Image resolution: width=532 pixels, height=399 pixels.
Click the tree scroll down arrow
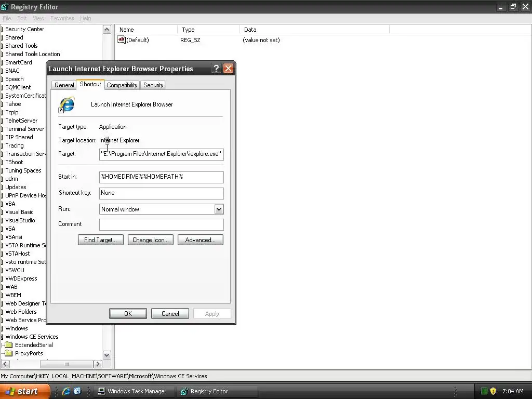(107, 355)
